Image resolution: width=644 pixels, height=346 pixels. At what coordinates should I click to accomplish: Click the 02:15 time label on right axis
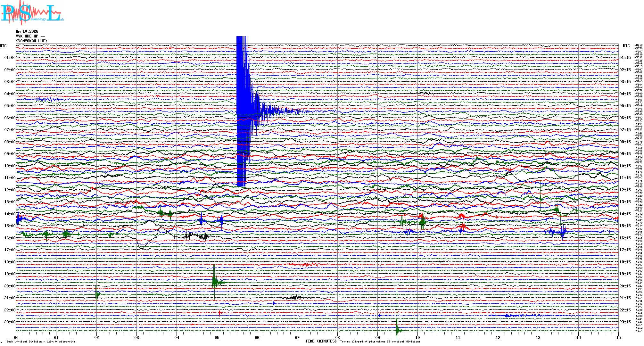[625, 70]
